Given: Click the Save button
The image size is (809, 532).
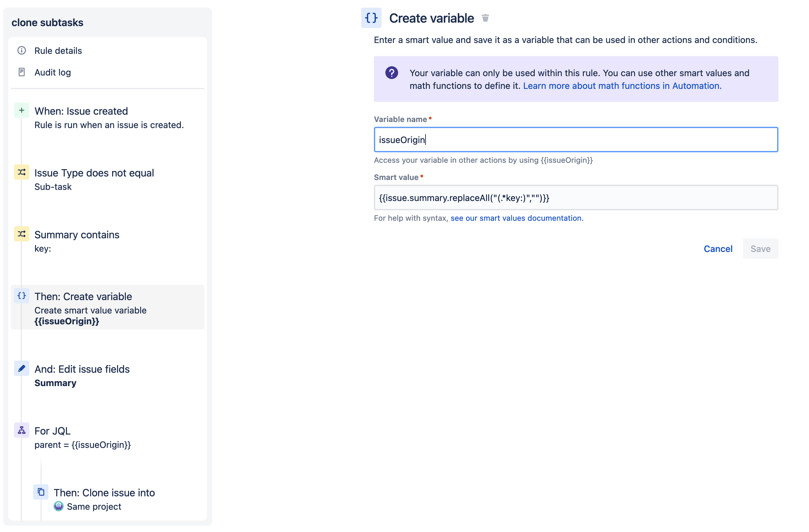Looking at the screenshot, I should coord(760,248).
